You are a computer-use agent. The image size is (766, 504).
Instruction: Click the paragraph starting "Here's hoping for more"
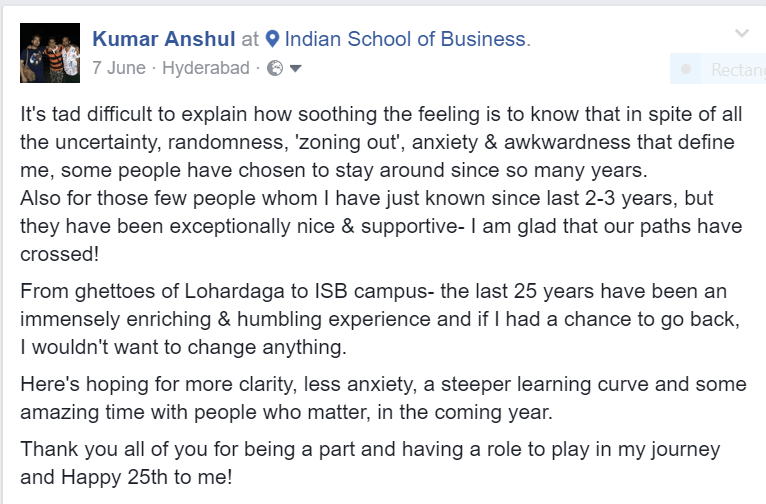coord(382,398)
